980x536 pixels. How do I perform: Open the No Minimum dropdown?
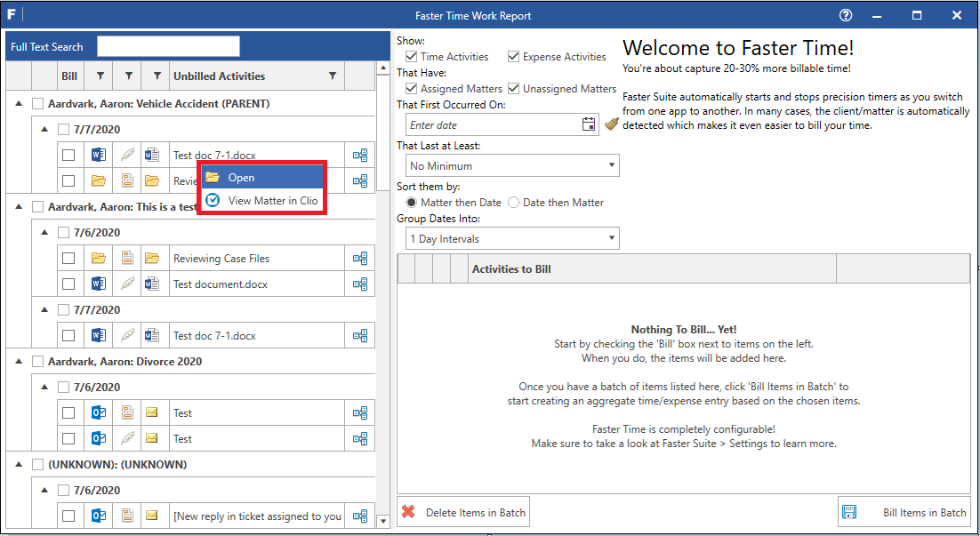coord(512,165)
